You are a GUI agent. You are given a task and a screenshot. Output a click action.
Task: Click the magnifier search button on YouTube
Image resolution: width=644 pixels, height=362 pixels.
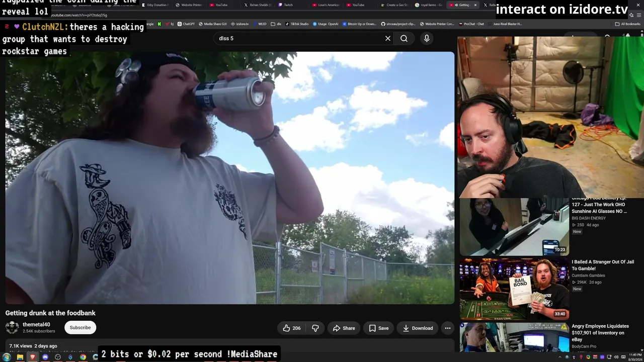click(404, 38)
